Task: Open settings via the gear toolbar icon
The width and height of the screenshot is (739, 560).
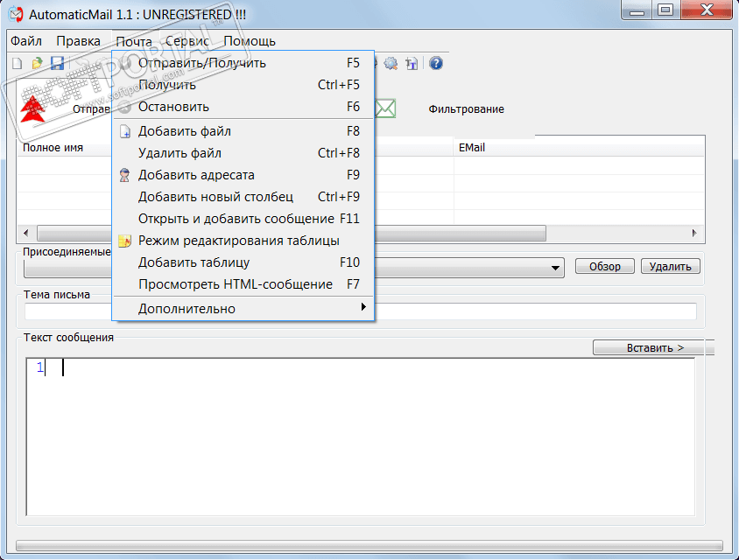Action: (391, 63)
